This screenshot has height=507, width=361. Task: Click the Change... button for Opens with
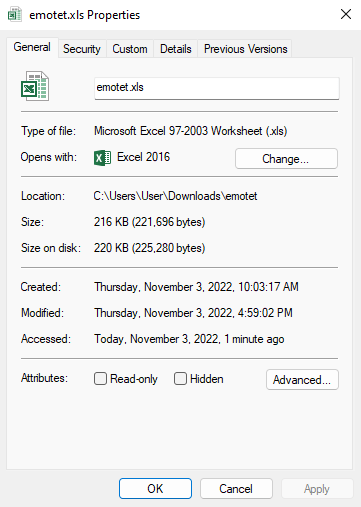point(286,159)
